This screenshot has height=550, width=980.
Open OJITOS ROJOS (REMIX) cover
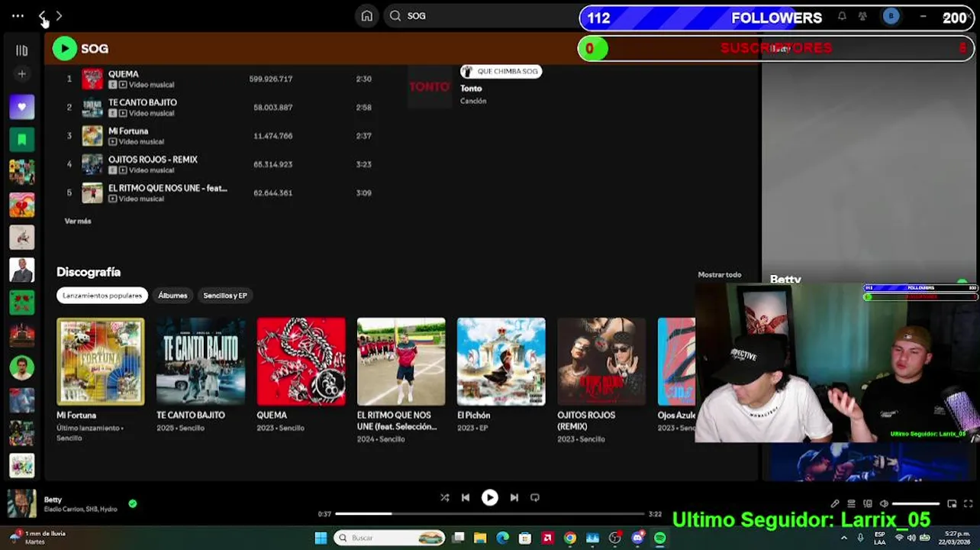[601, 361]
